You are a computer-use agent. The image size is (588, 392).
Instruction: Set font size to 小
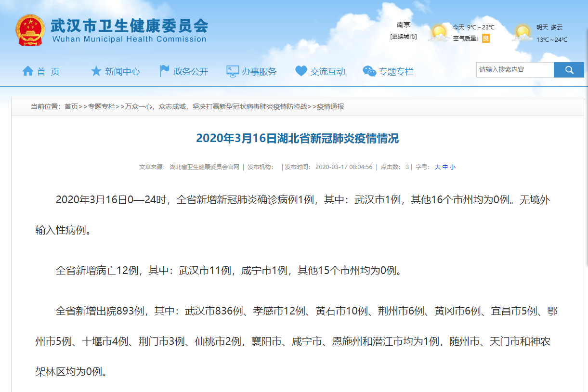click(x=453, y=167)
